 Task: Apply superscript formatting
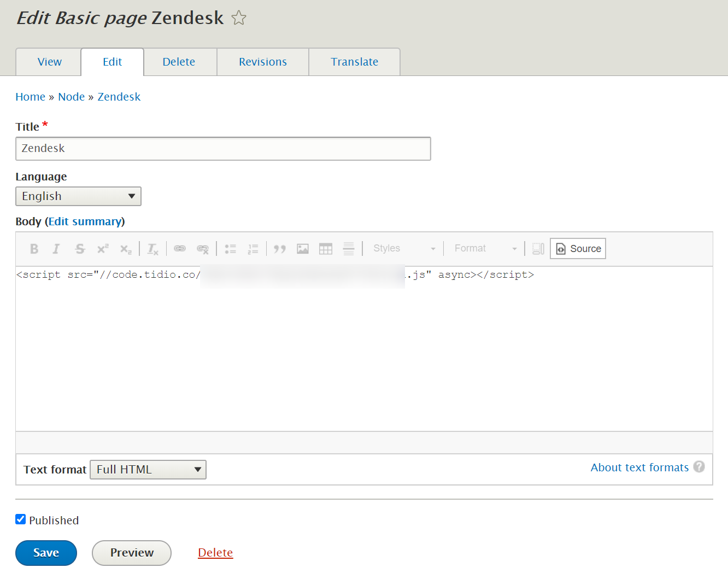(103, 249)
